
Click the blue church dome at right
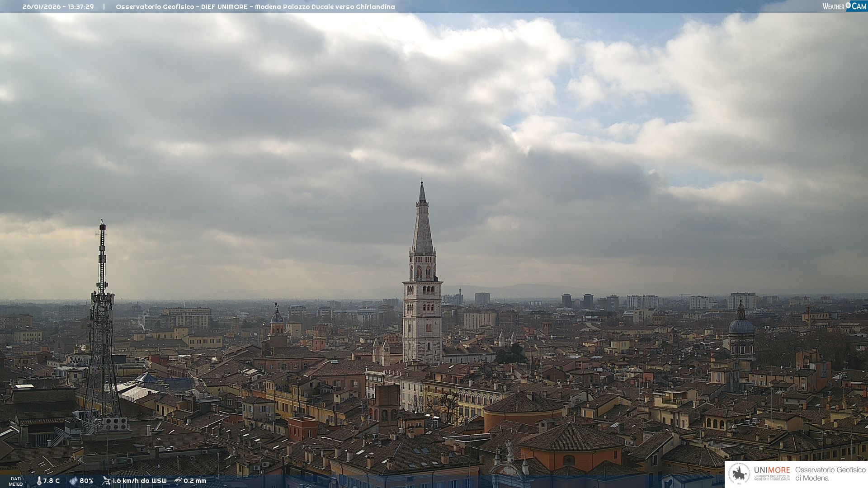(741, 326)
